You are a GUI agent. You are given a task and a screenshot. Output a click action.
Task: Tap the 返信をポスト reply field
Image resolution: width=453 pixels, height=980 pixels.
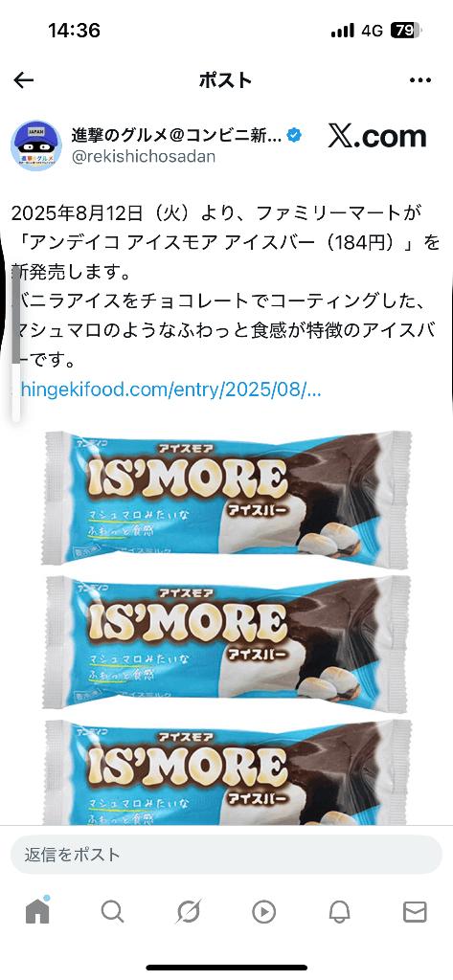[x=226, y=855]
